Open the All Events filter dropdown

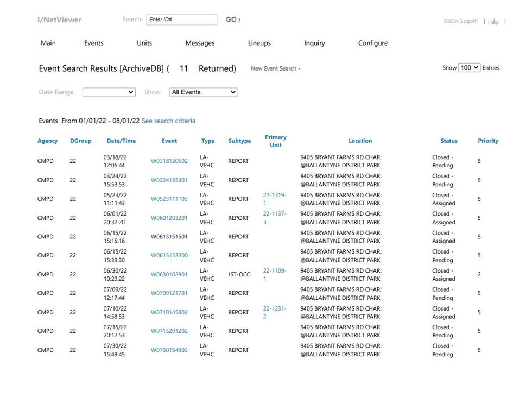[x=204, y=92]
